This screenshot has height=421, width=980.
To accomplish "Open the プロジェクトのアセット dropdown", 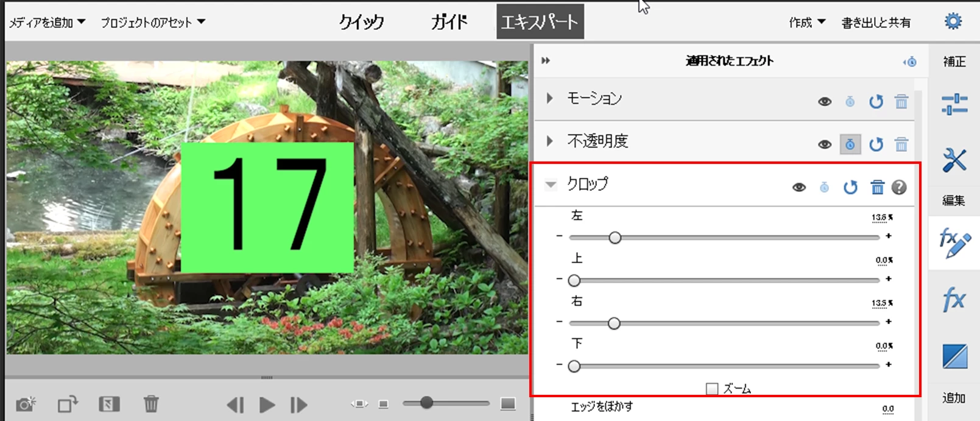I will coord(153,23).
